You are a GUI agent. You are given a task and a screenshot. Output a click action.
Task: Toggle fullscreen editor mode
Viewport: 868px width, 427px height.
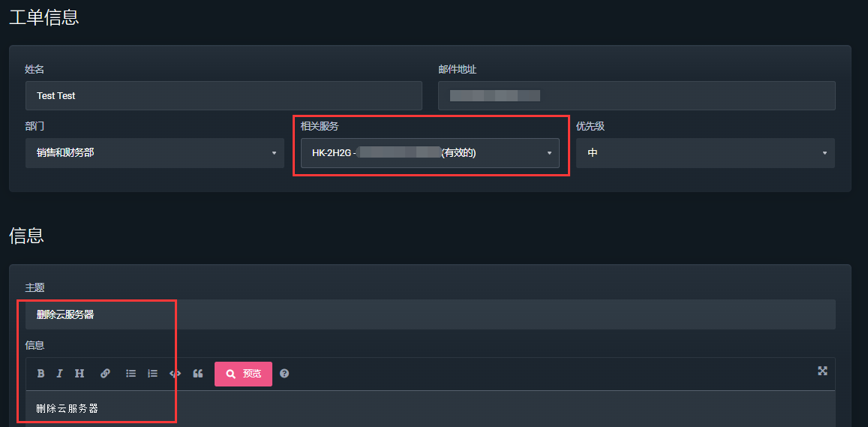[822, 371]
